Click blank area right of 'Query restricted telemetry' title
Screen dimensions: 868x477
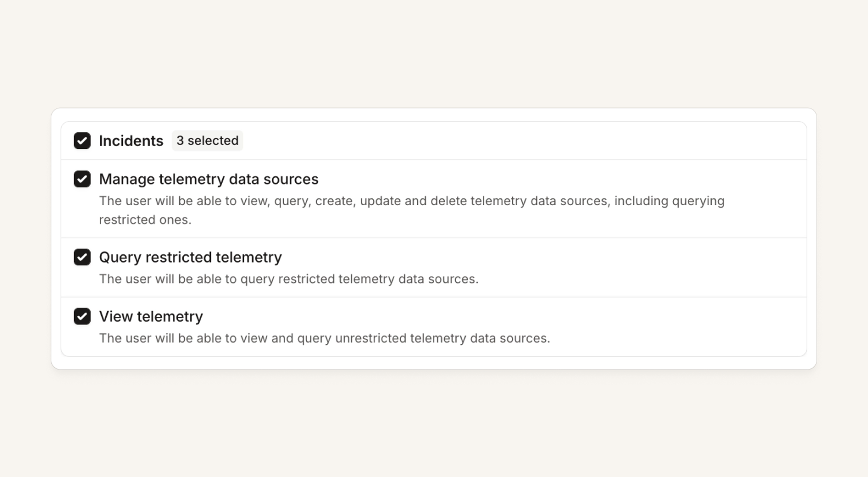(542, 257)
